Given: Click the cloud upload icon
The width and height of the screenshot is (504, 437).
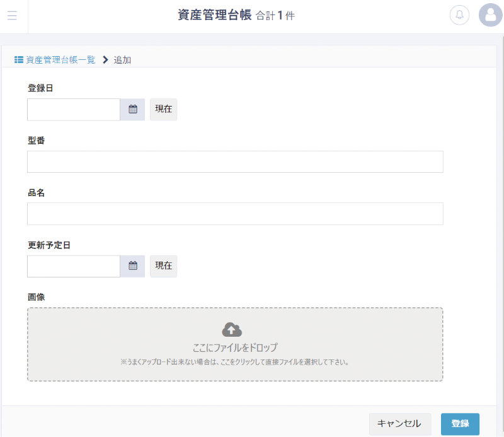Looking at the screenshot, I should 232,329.
